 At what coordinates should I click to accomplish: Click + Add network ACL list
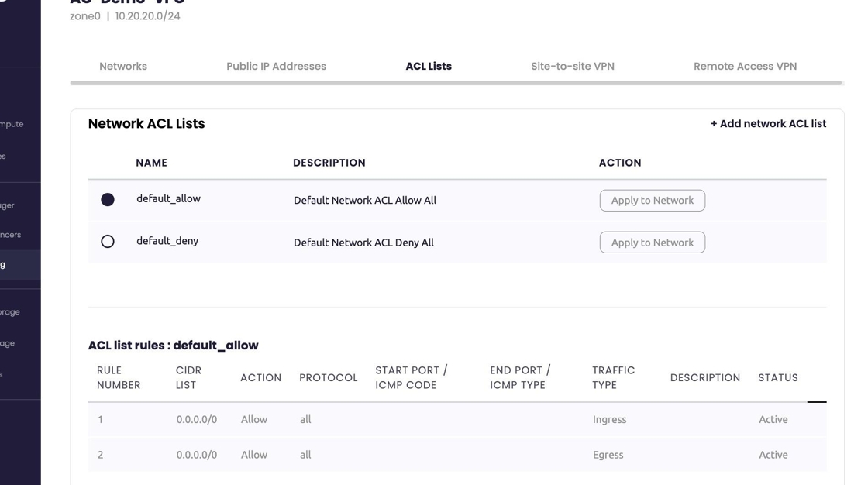[x=768, y=124]
